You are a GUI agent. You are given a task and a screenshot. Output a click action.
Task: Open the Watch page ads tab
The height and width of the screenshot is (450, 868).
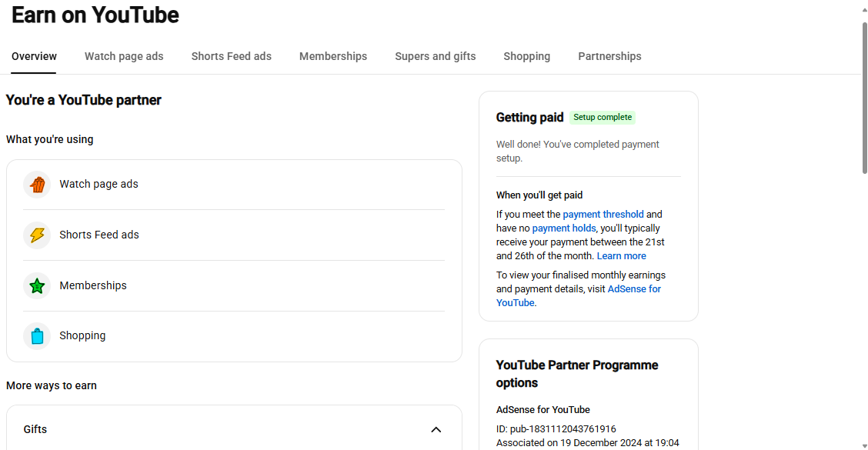click(124, 56)
